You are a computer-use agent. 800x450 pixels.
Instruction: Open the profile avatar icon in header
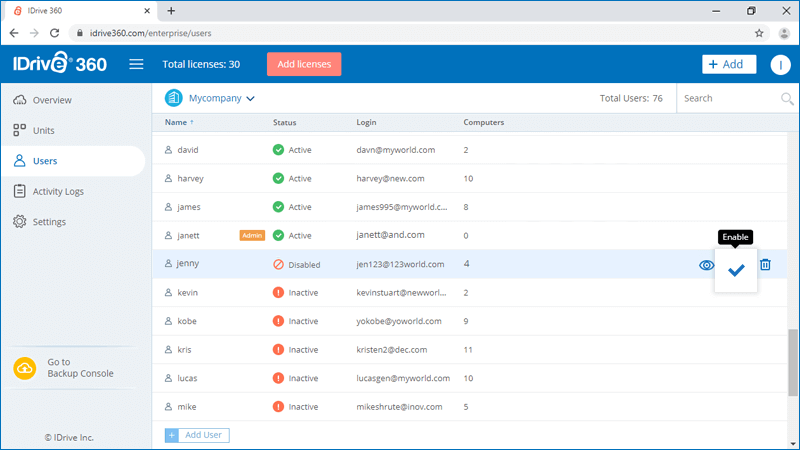pyautogui.click(x=780, y=64)
